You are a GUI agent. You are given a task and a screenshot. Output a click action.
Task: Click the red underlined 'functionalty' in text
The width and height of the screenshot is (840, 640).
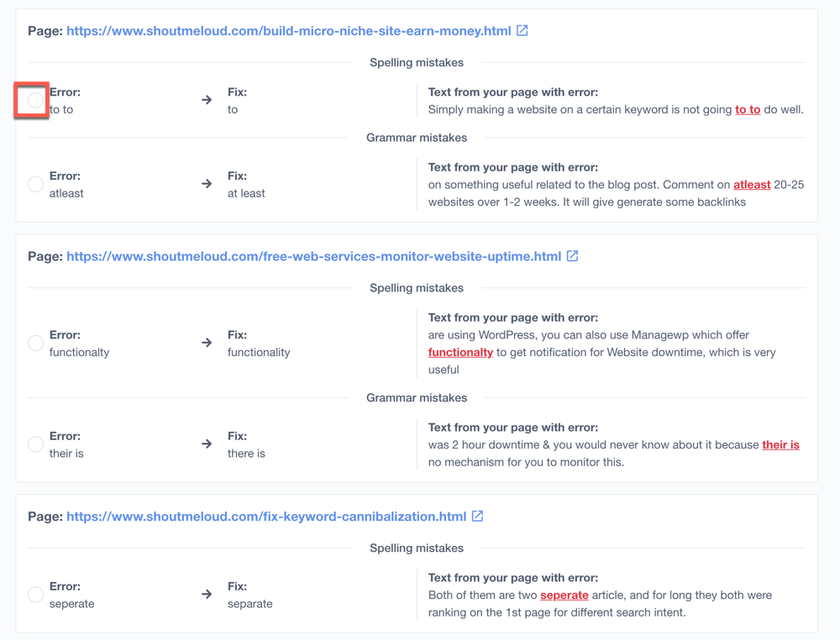(460, 353)
